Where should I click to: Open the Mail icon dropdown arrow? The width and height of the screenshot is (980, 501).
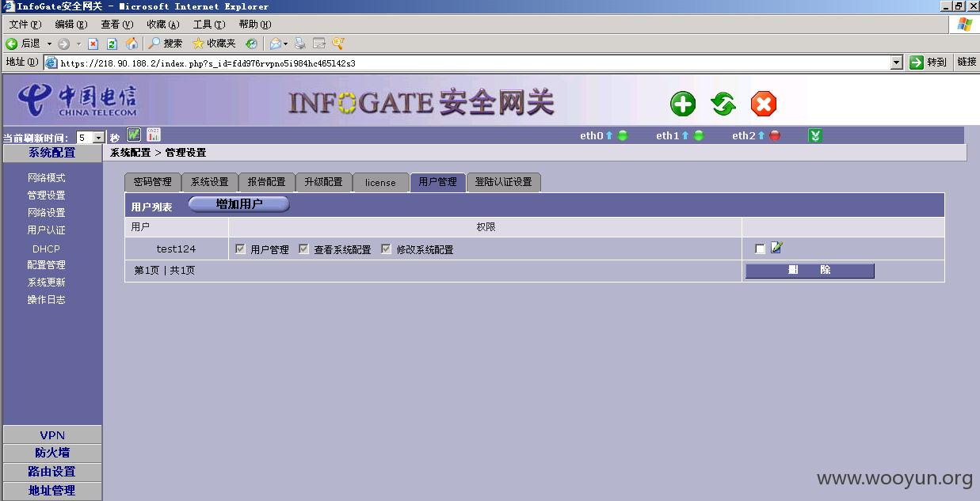(x=285, y=44)
